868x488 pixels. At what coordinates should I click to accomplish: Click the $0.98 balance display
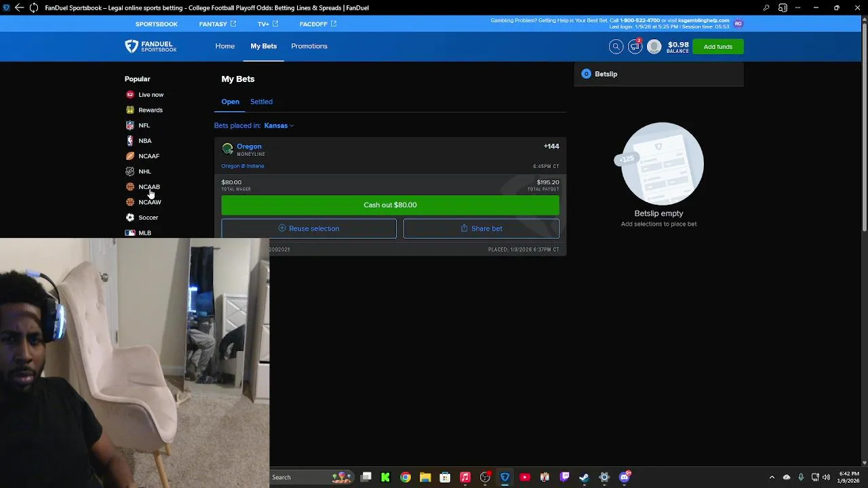pos(678,47)
